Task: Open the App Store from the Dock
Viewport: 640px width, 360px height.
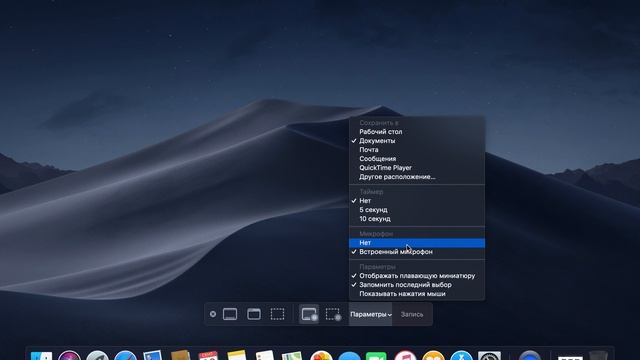Action: pyautogui.click(x=461, y=356)
